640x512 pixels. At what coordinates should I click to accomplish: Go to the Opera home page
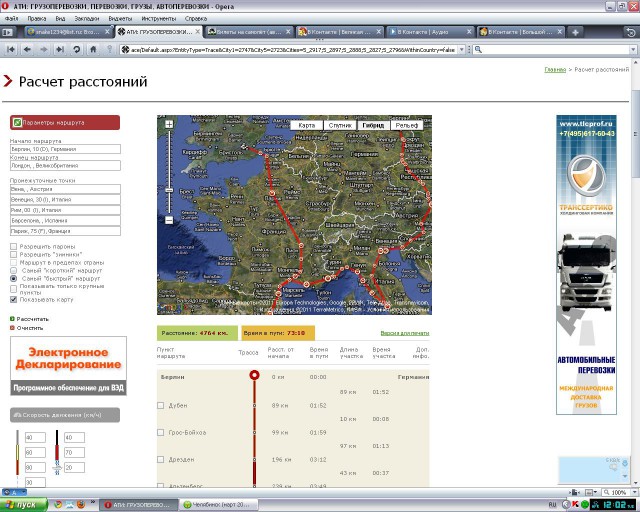tap(93, 49)
